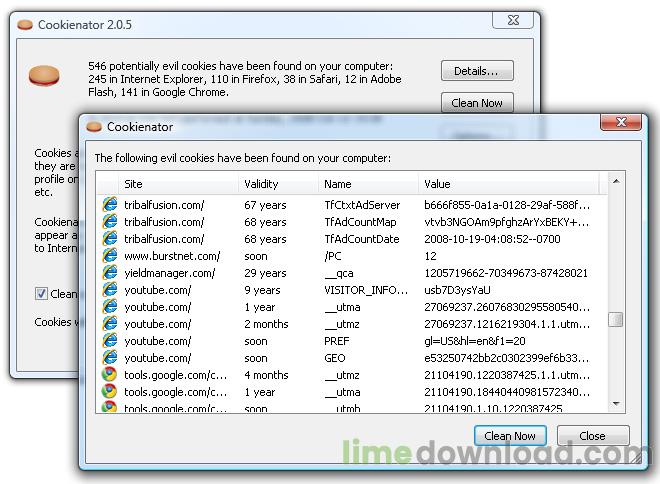Click the IE icon on the GEO cookie row
Screen dimensions: 660x484
pos(110,358)
